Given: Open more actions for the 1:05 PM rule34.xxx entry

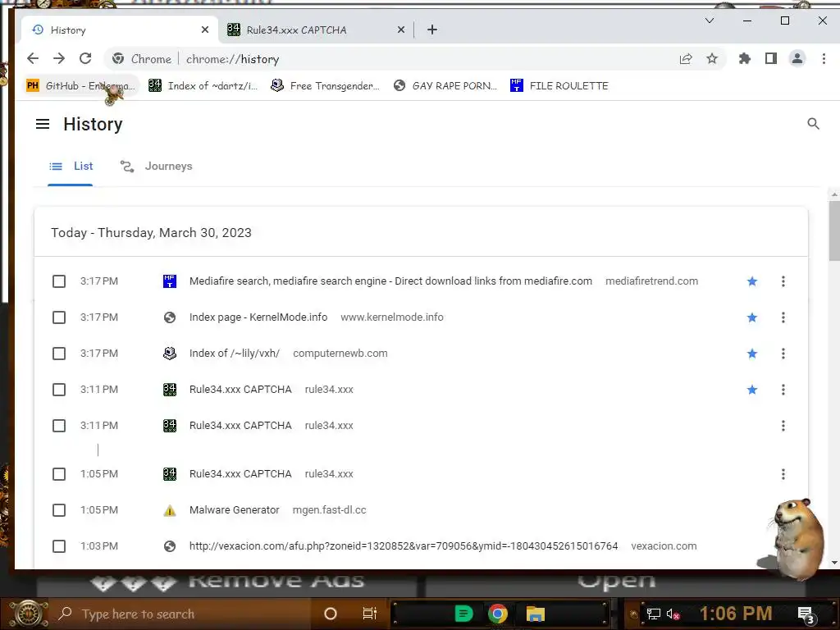Looking at the screenshot, I should (783, 474).
